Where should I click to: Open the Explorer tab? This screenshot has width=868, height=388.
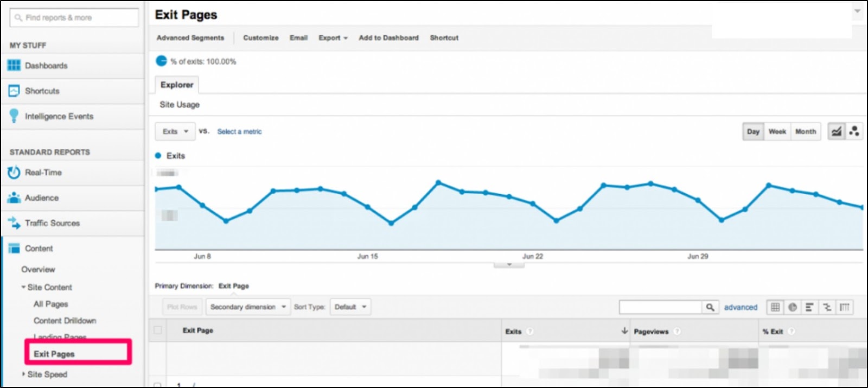(x=177, y=85)
